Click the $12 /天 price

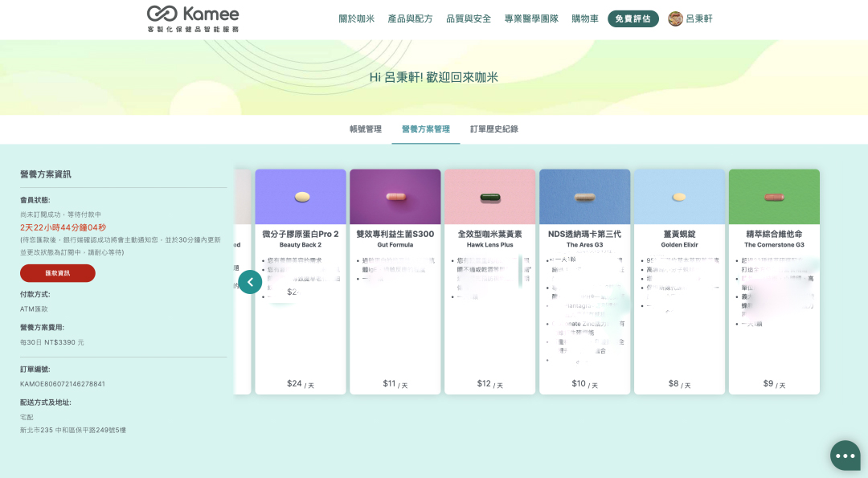pos(490,384)
